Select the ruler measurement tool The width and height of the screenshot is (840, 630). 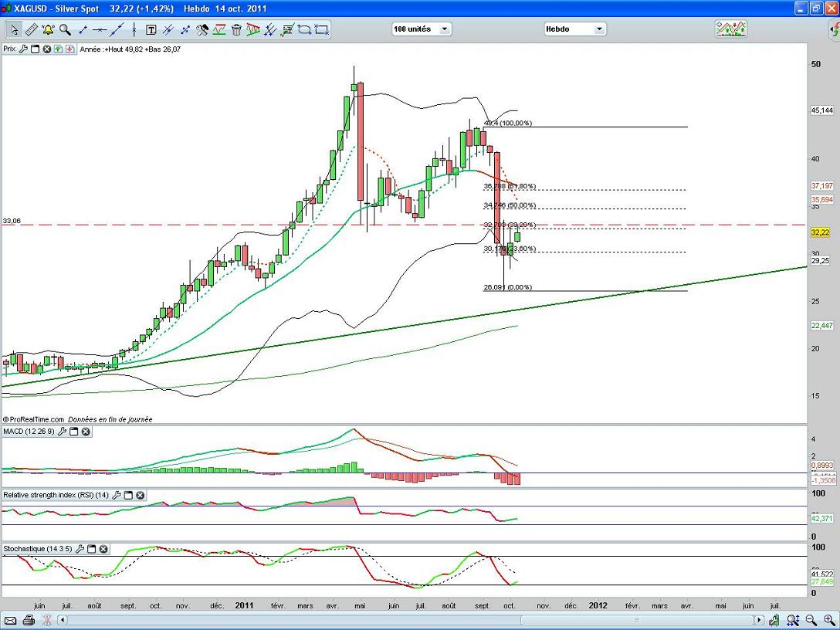click(x=31, y=30)
